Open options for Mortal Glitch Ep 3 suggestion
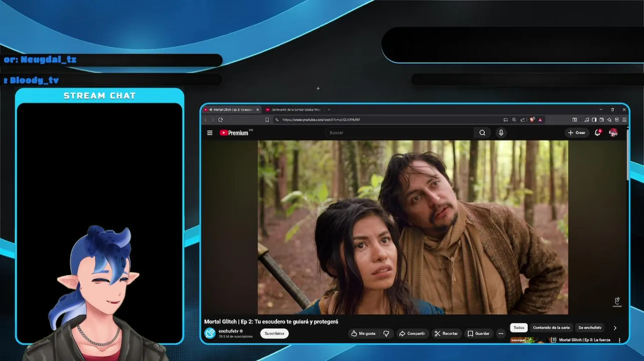The height and width of the screenshot is (361, 644). 619,340
